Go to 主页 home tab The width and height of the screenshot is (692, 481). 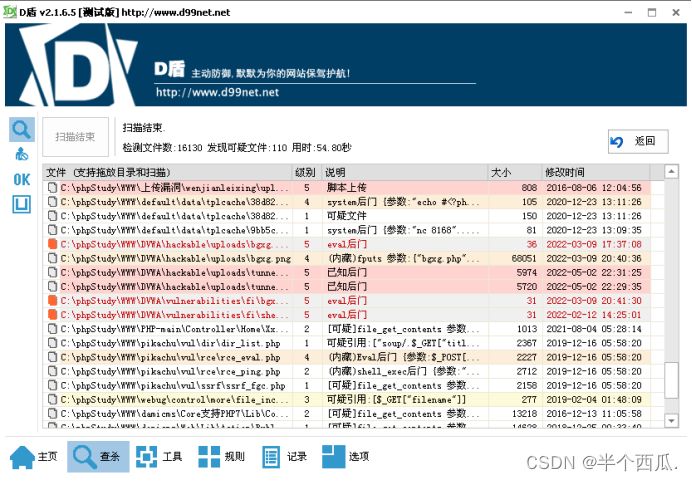tap(34, 456)
